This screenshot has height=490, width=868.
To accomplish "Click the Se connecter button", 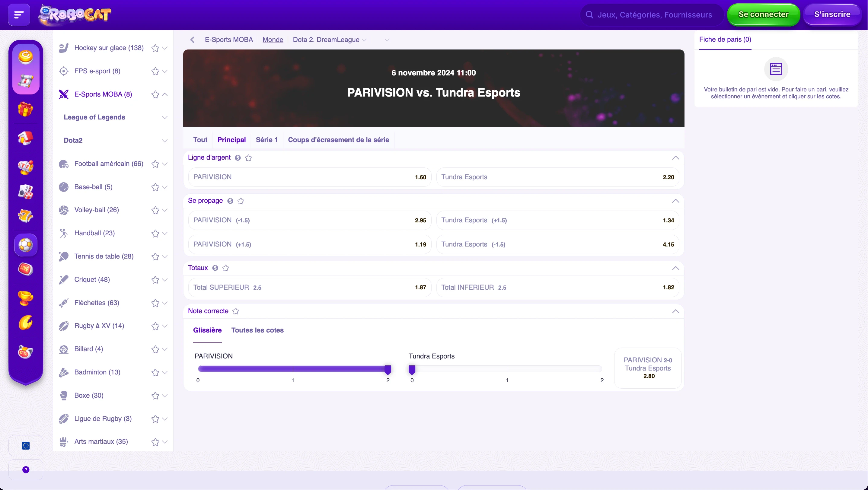I will point(763,14).
